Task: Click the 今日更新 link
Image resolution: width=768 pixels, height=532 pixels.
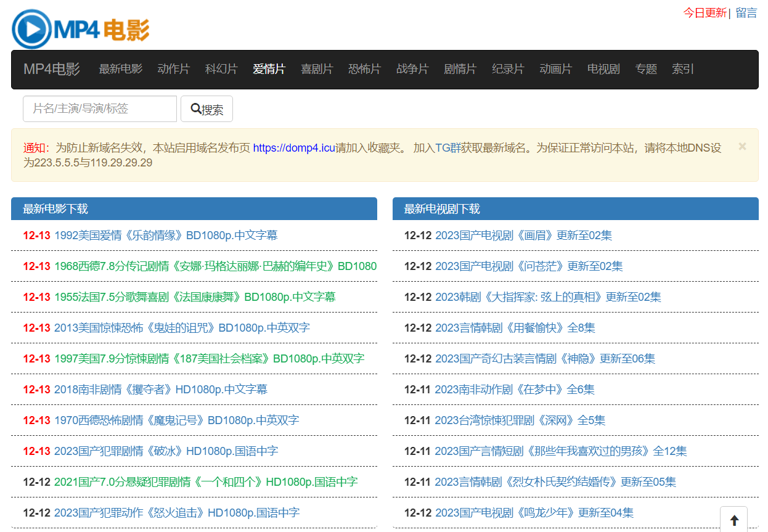Action: click(704, 12)
